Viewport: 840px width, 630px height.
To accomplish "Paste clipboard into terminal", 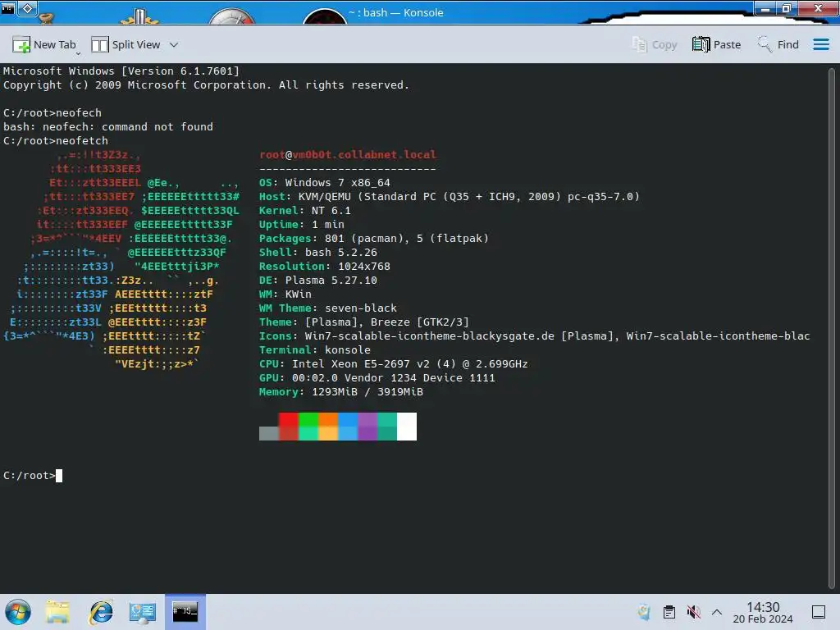I will click(x=716, y=44).
